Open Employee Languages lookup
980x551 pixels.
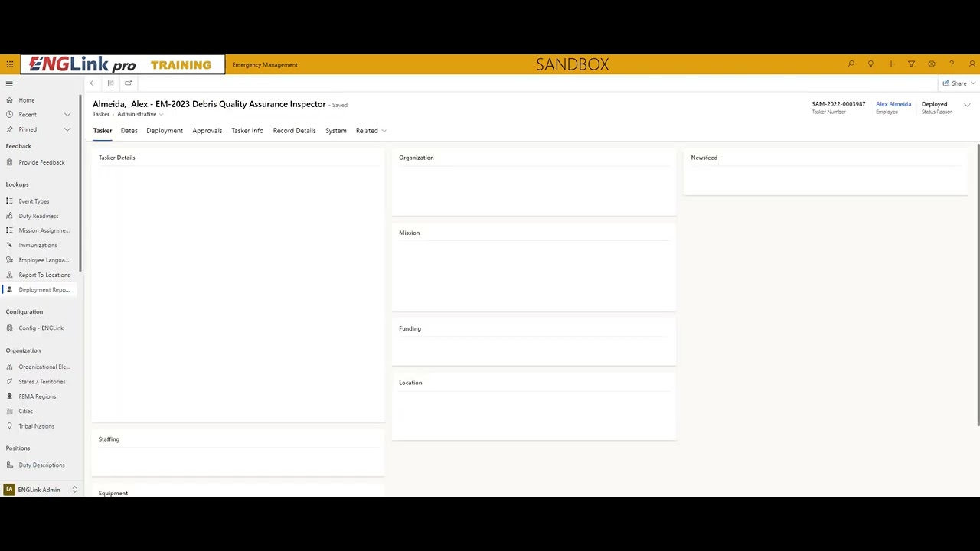coord(38,260)
